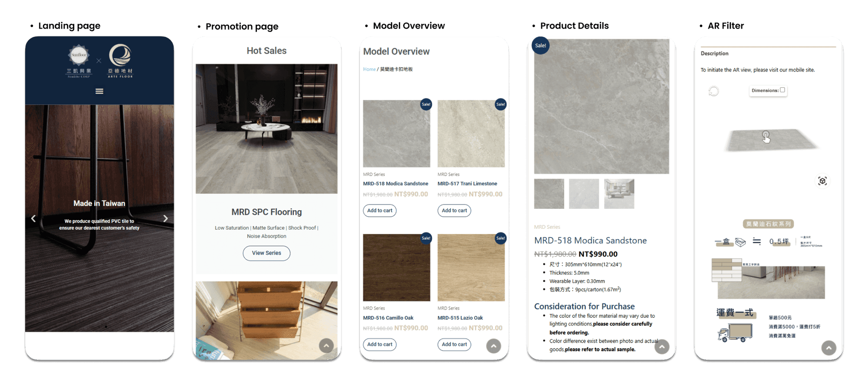Click the delivery truck icon in AR Filter
This screenshot has height=379, width=868.
pyautogui.click(x=735, y=333)
